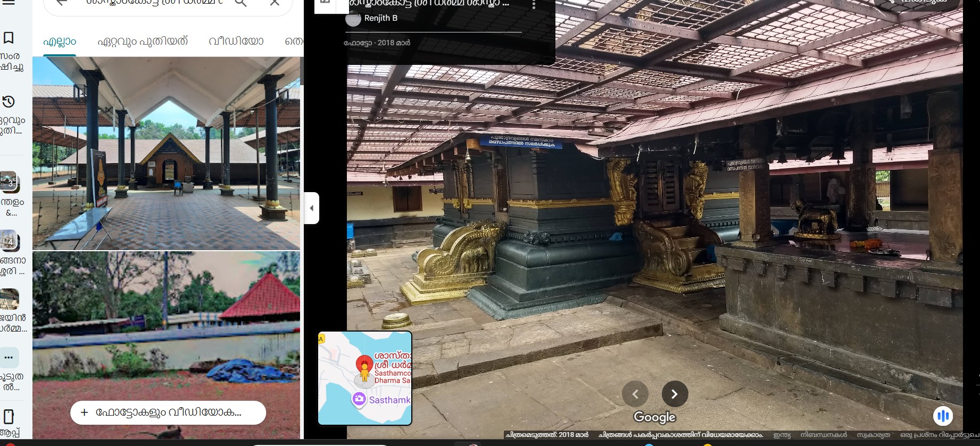This screenshot has height=446, width=980.
Task: Open the three-dots more icon in left sidebar
Action: coord(9,357)
